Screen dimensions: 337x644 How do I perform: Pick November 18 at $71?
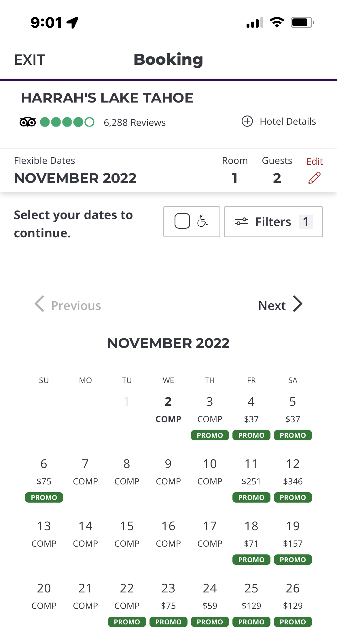point(251,541)
